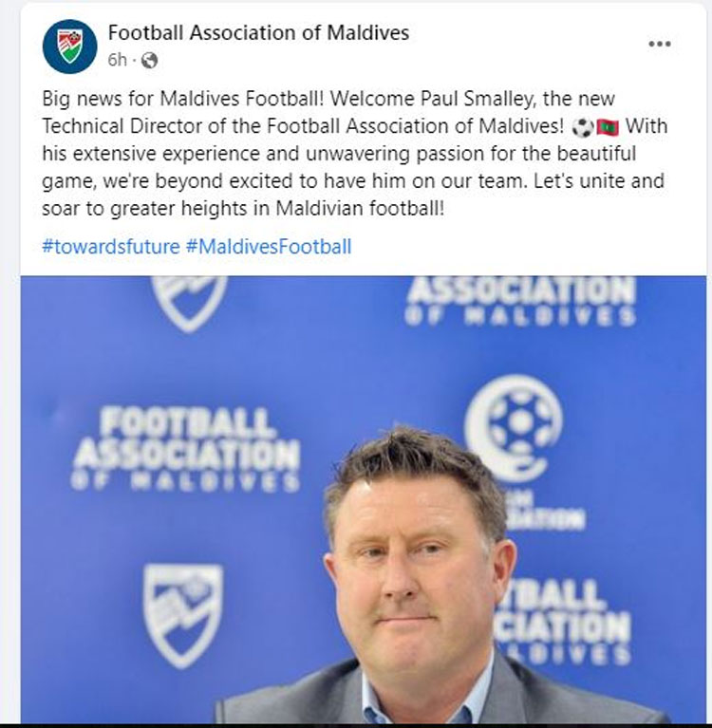Click the shield crest at the photo's top left
The height and width of the screenshot is (728, 712).
pos(189,300)
